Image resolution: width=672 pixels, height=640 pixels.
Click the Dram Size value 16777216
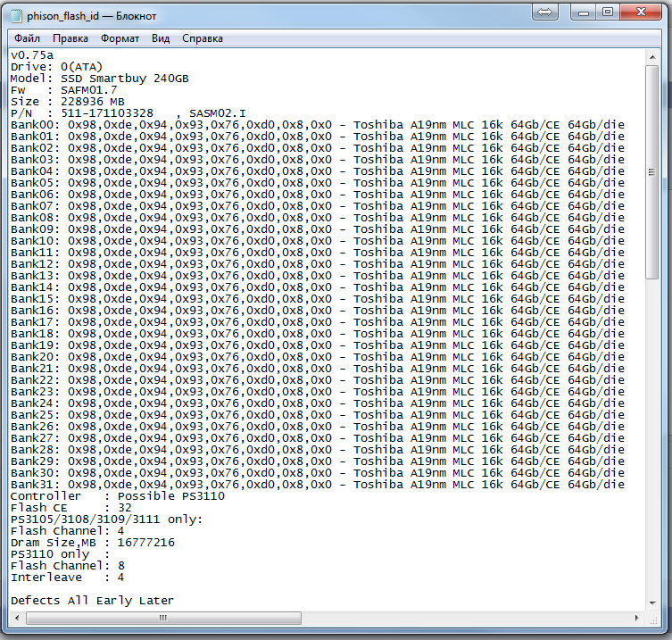pyautogui.click(x=146, y=543)
